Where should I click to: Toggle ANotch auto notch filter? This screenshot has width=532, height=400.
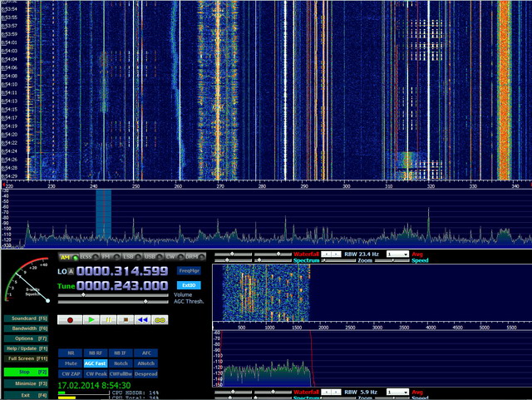[146, 363]
